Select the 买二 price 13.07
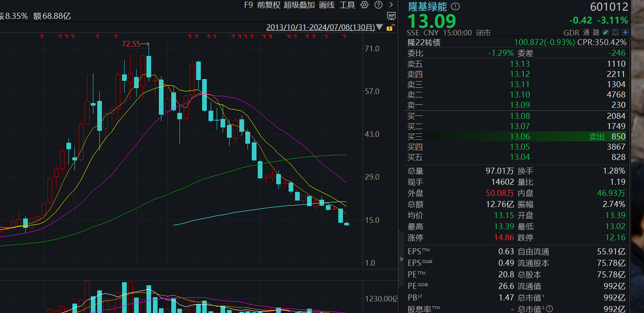The width and height of the screenshot is (644, 313). (520, 126)
